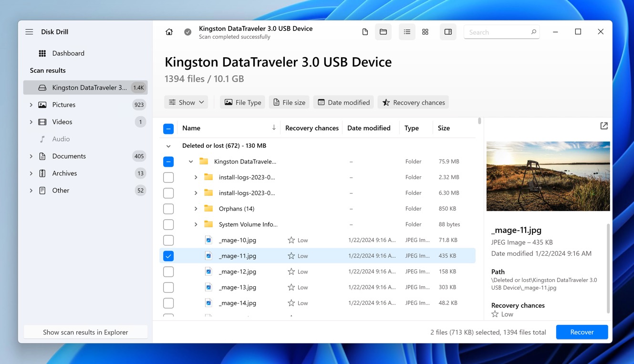
Task: Click the Type column header
Action: tap(412, 128)
